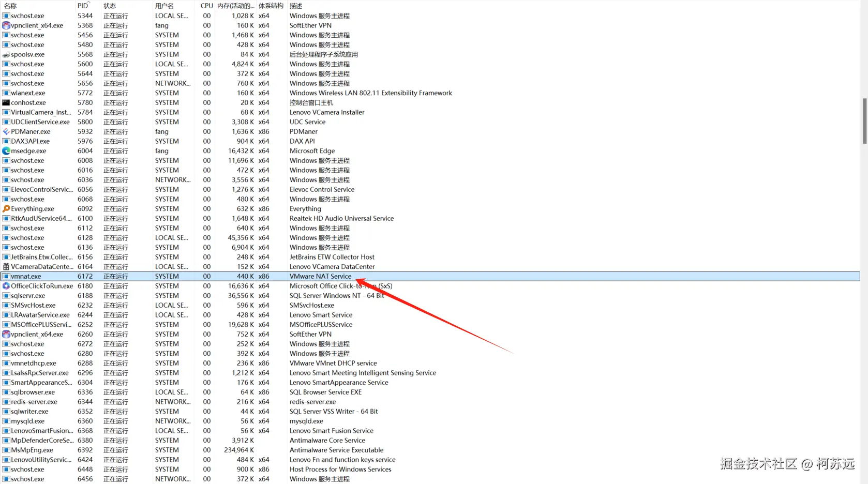This screenshot has width=868, height=484.
Task: Click the LenovoUtilityServic... icon
Action: (x=6, y=460)
